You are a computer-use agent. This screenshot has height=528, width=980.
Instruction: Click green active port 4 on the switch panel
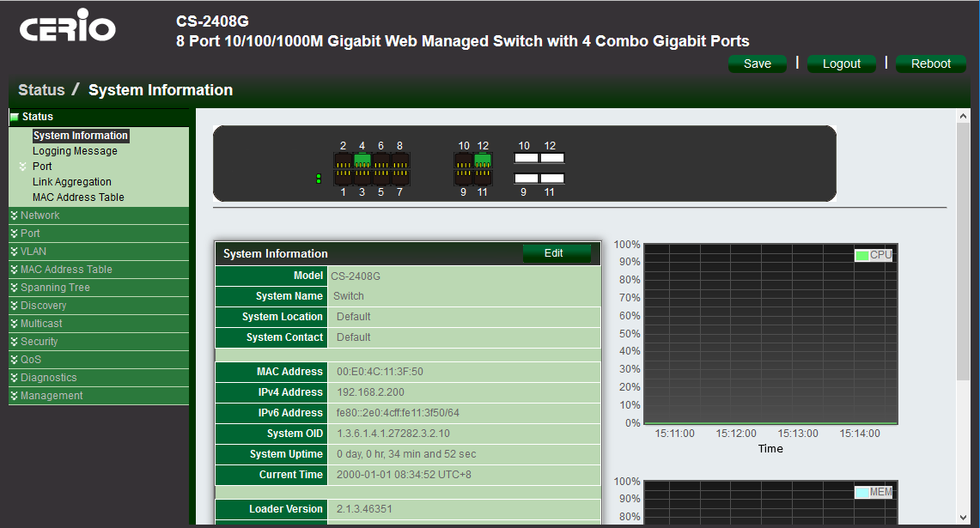[x=362, y=161]
